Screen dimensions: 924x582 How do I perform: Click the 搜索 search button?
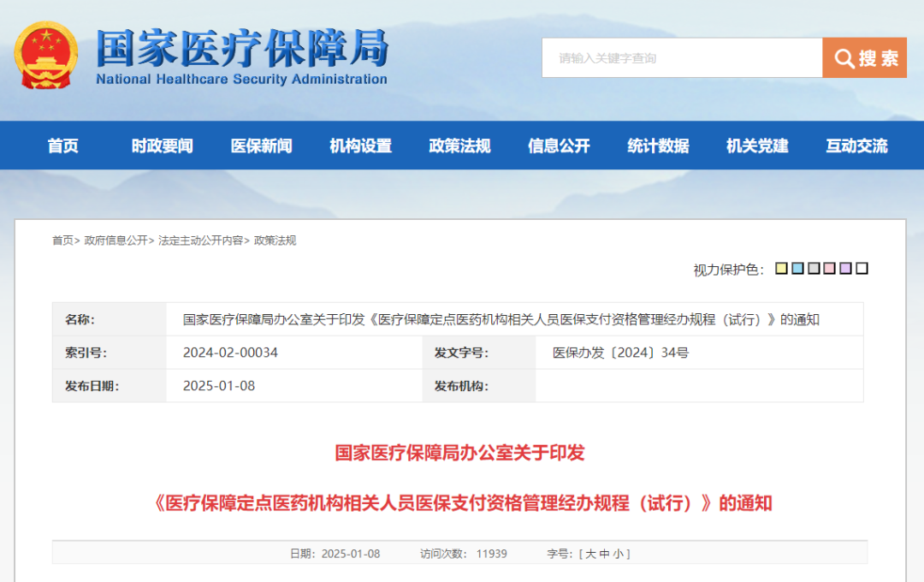(x=864, y=58)
